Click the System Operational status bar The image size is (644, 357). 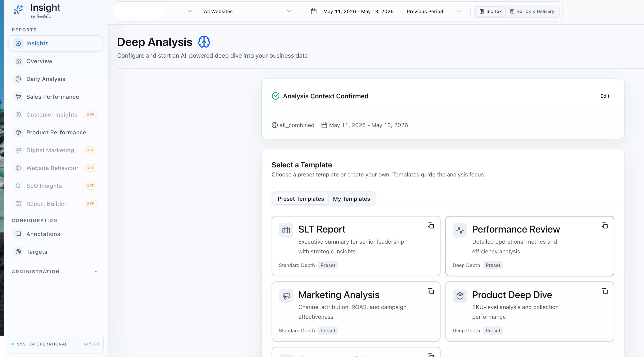tap(55, 344)
